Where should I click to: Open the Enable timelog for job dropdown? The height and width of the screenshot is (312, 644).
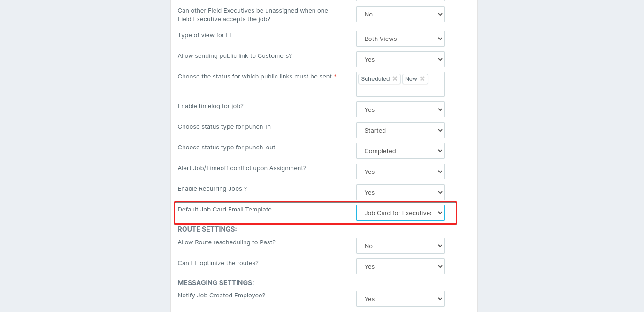click(x=400, y=110)
